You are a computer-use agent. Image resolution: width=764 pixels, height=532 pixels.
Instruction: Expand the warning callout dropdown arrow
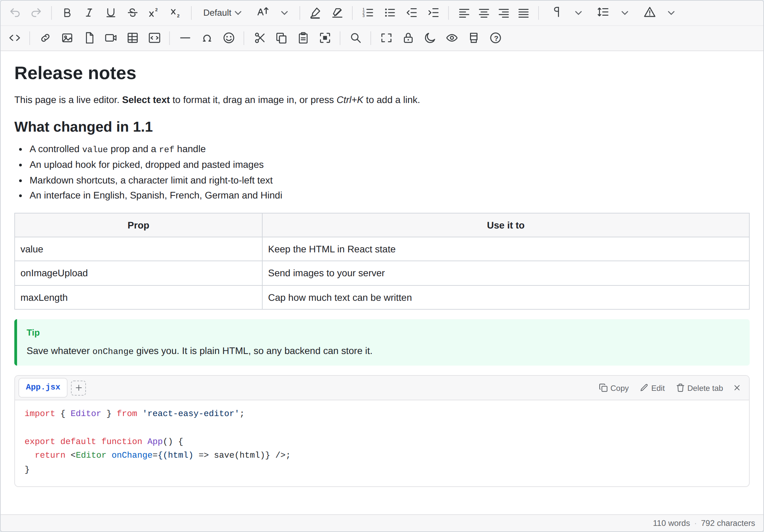[671, 13]
